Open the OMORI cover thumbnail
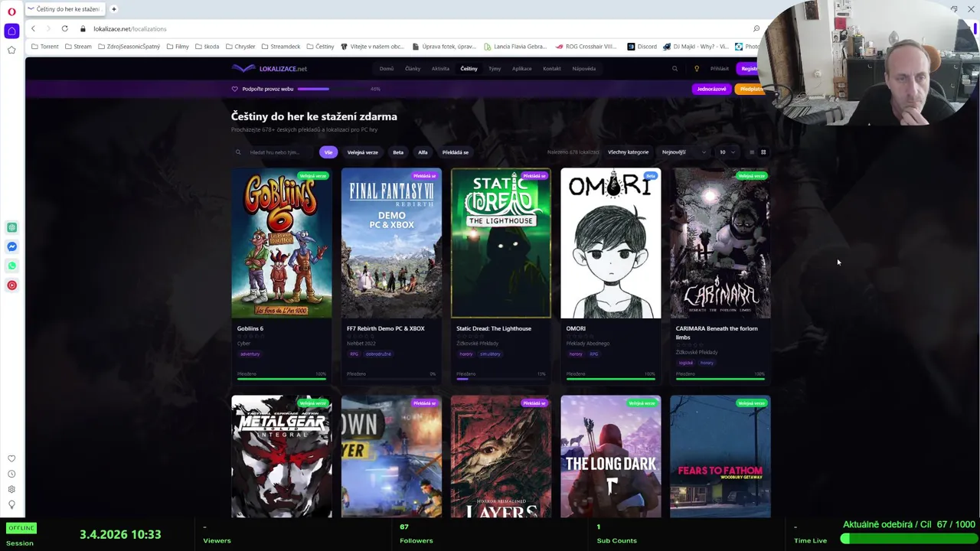The width and height of the screenshot is (980, 551). point(611,243)
